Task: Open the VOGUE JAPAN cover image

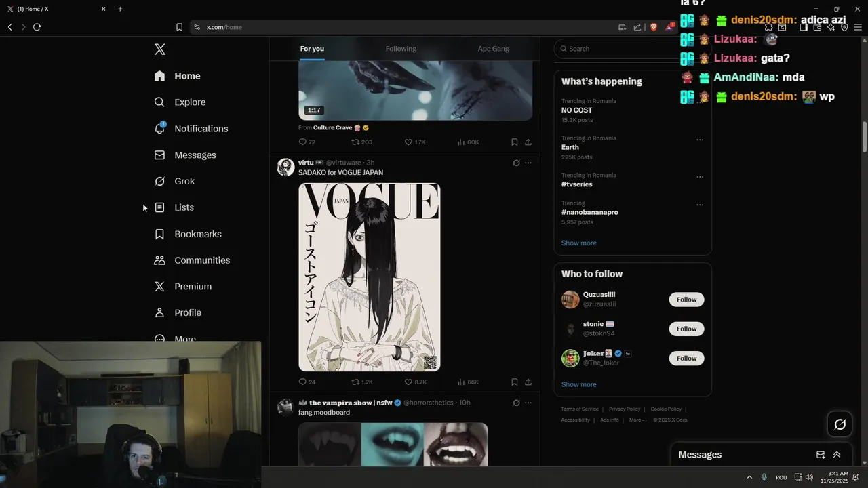Action: pos(370,277)
